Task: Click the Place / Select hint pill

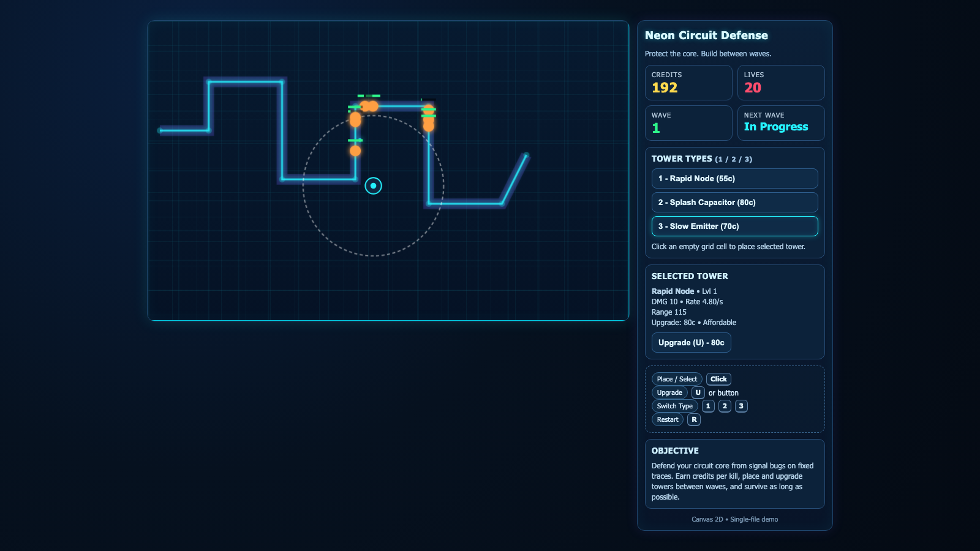Action: tap(677, 380)
